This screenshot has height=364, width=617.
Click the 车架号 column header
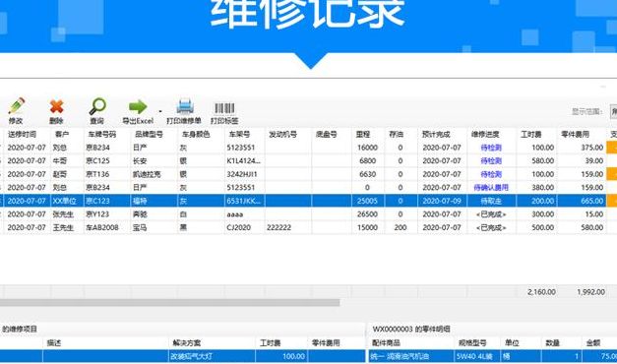pos(239,134)
